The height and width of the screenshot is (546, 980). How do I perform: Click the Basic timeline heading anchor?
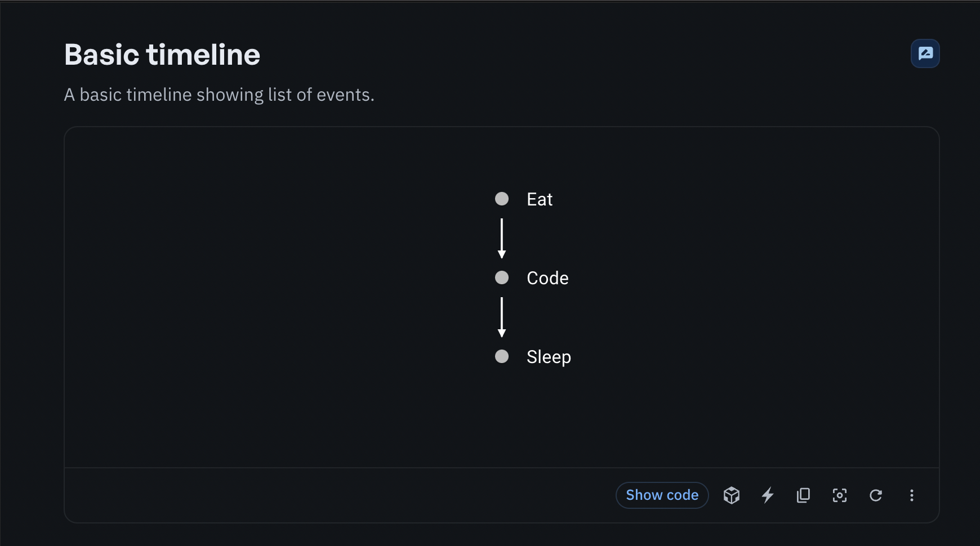point(162,54)
